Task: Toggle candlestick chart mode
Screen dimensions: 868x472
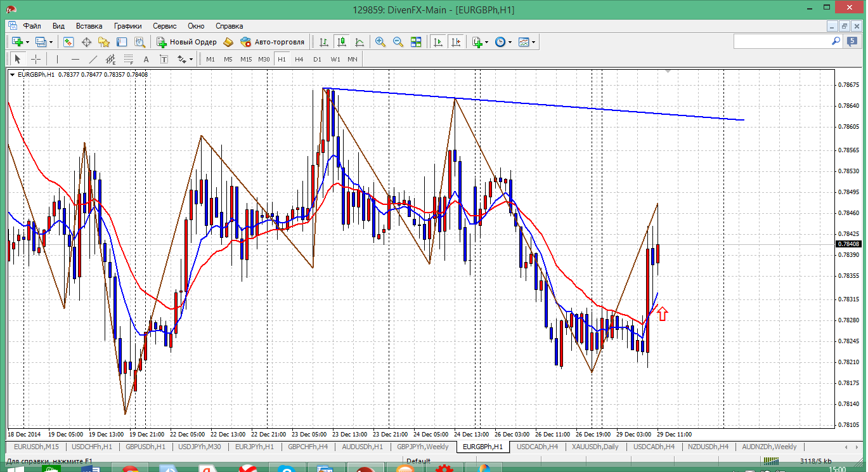Action: point(342,42)
